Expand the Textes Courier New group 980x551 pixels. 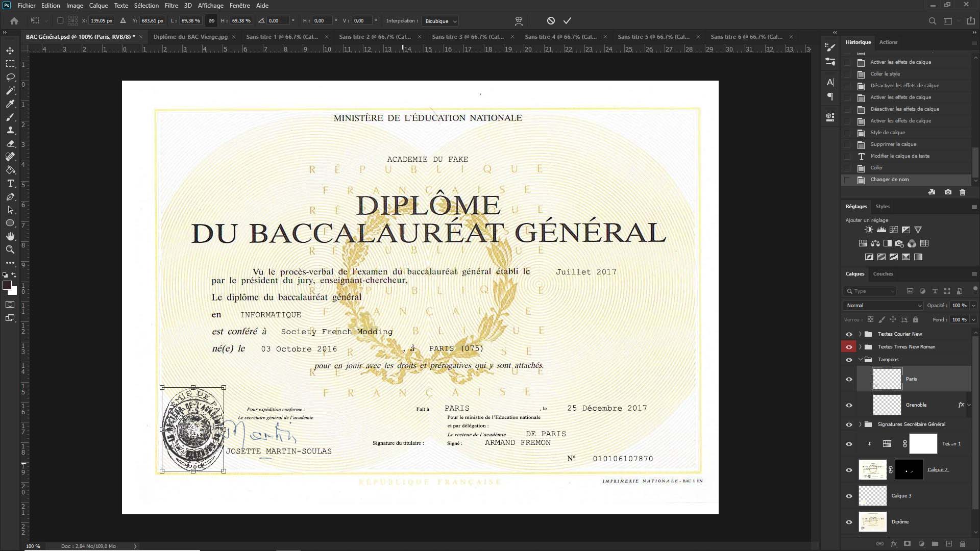pyautogui.click(x=860, y=334)
